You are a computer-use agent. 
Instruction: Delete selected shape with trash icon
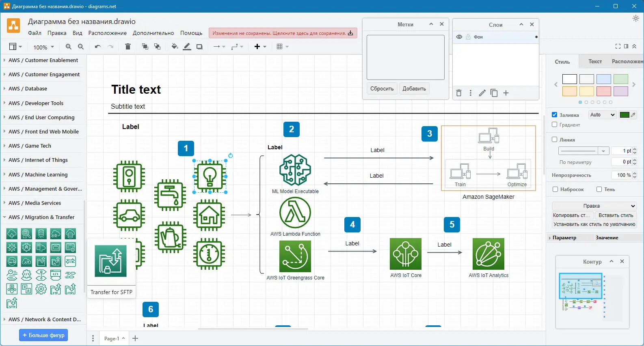(128, 47)
